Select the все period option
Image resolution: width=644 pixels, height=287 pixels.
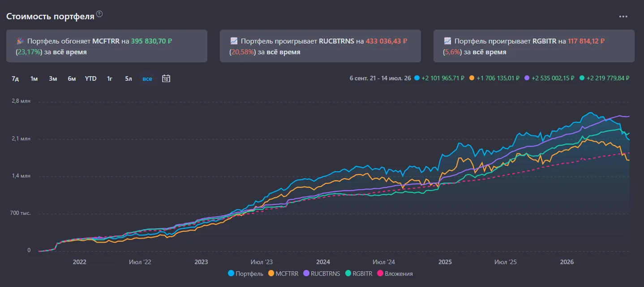tap(147, 78)
